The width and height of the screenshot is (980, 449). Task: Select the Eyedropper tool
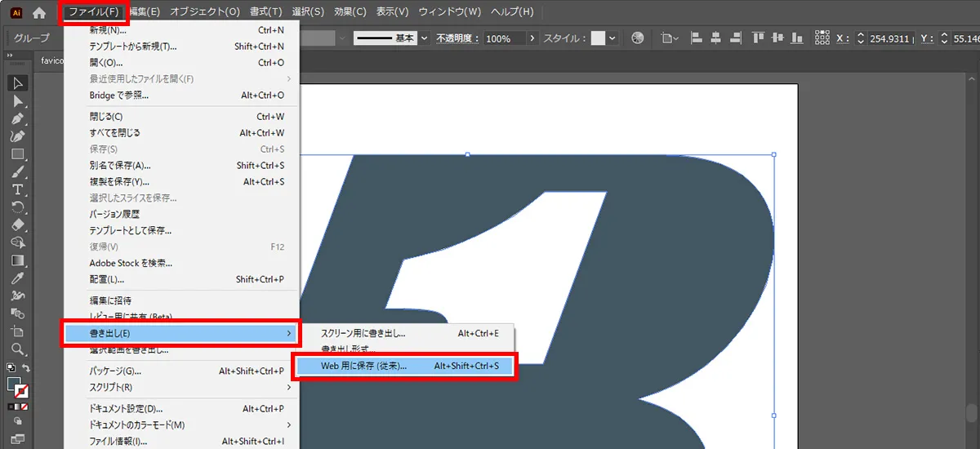(x=18, y=278)
